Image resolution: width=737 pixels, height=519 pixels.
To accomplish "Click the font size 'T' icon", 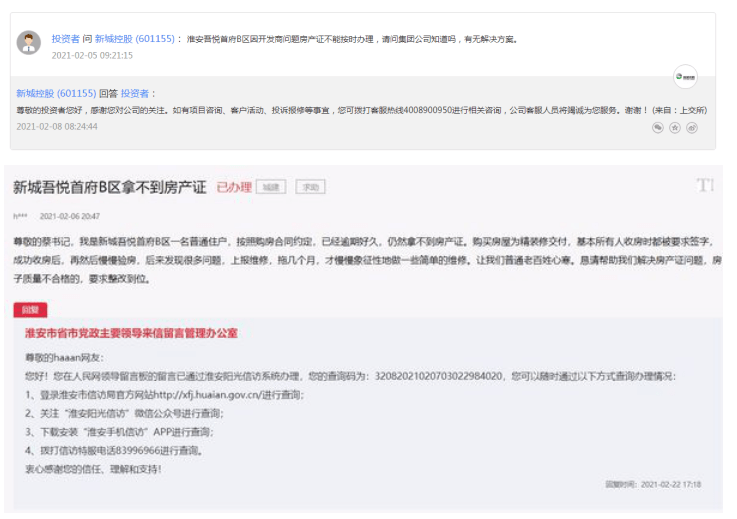I will [705, 185].
